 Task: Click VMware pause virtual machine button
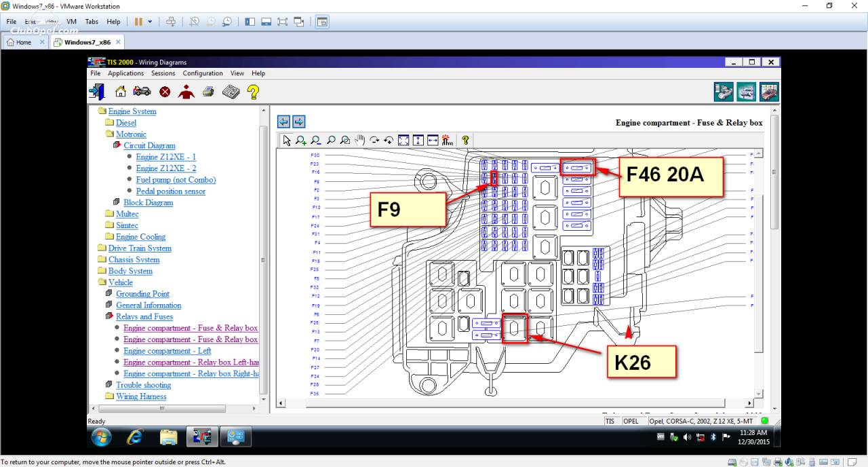click(x=138, y=22)
